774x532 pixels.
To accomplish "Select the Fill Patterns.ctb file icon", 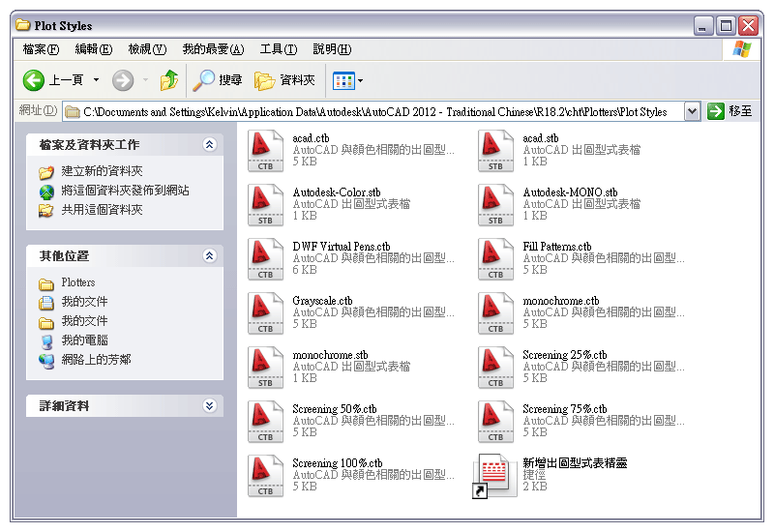I will pos(496,259).
